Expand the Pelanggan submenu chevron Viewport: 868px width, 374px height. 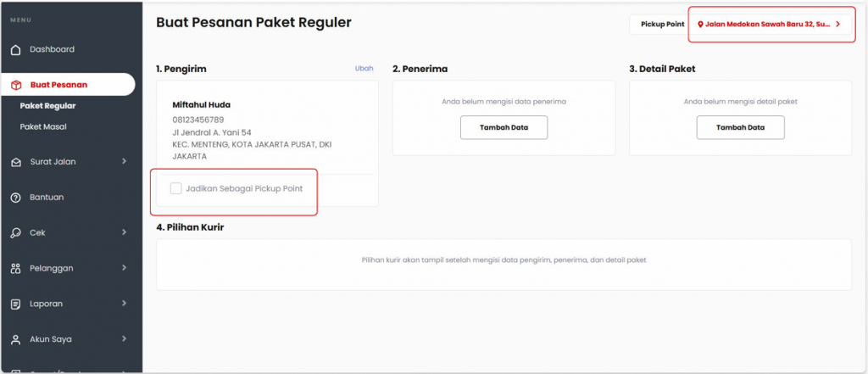124,268
